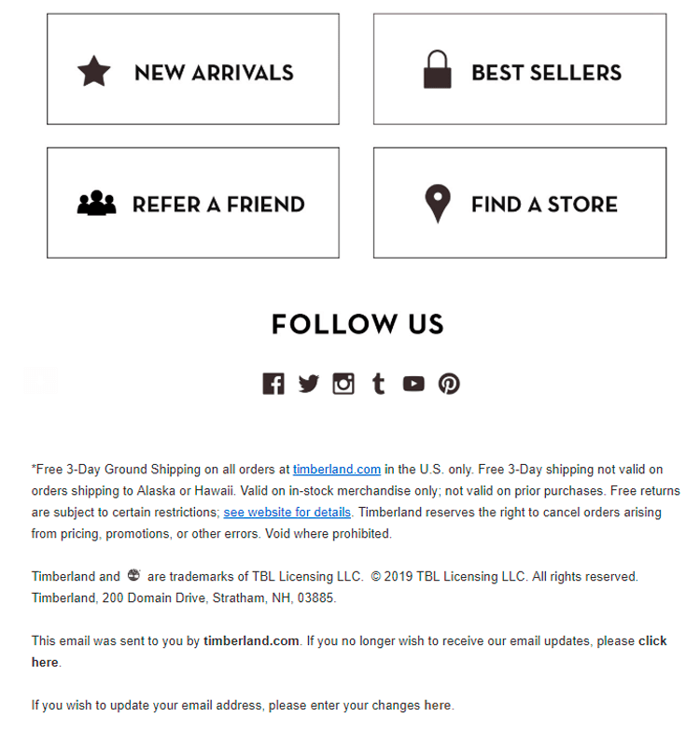
Task: Follow the timberland.com shipping link
Action: tap(337, 469)
